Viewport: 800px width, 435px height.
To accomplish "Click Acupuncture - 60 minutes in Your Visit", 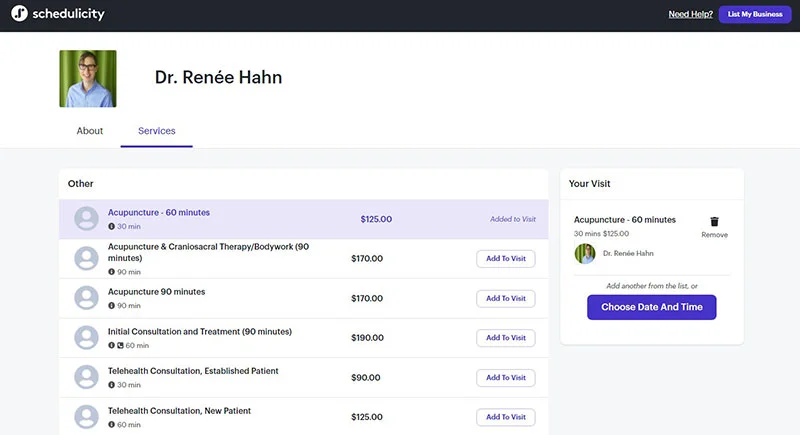I will pos(624,220).
